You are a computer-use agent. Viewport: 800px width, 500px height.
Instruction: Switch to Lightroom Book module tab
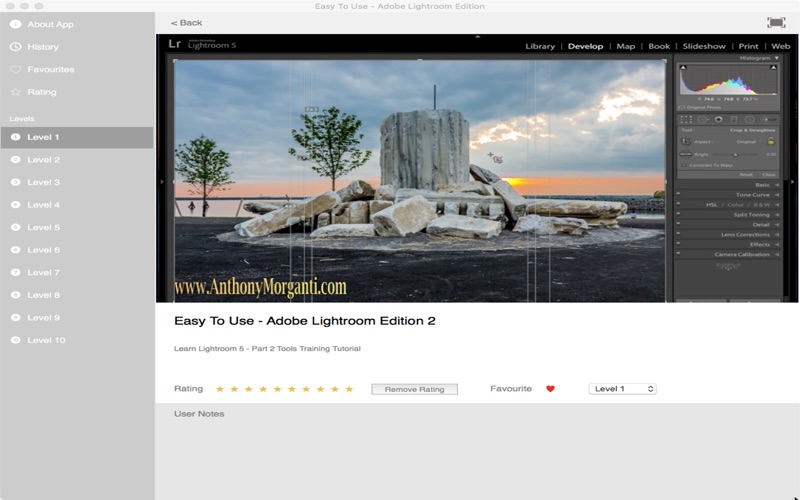coord(659,46)
